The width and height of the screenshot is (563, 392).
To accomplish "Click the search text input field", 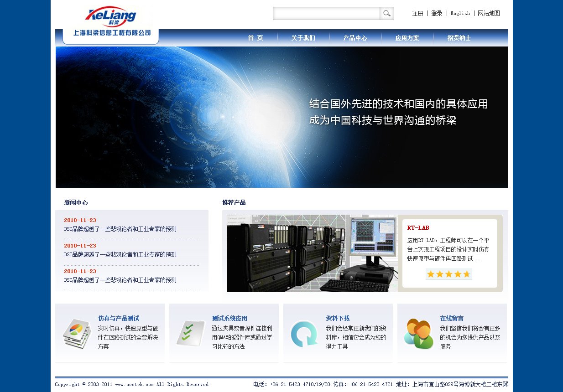I will click(326, 14).
